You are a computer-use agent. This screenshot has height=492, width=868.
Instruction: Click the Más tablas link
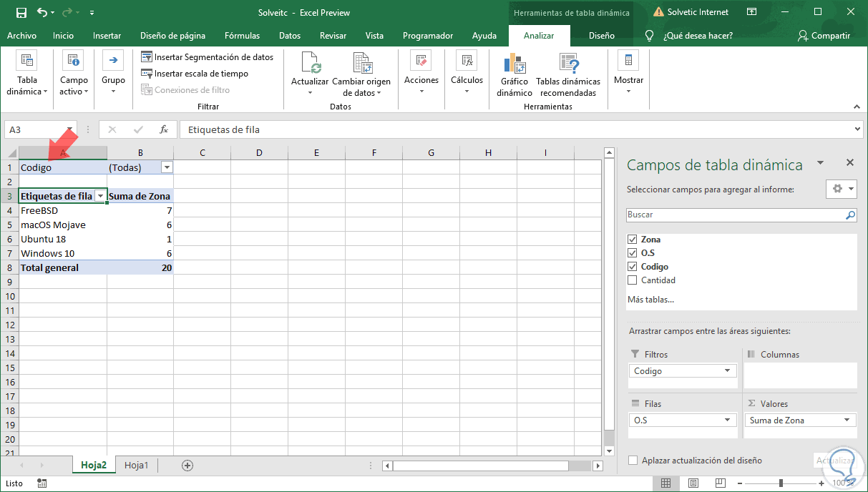(x=650, y=300)
